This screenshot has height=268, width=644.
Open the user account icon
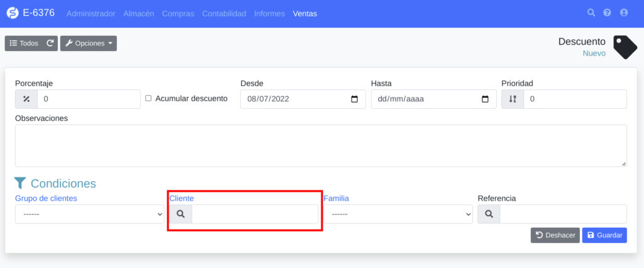point(623,13)
